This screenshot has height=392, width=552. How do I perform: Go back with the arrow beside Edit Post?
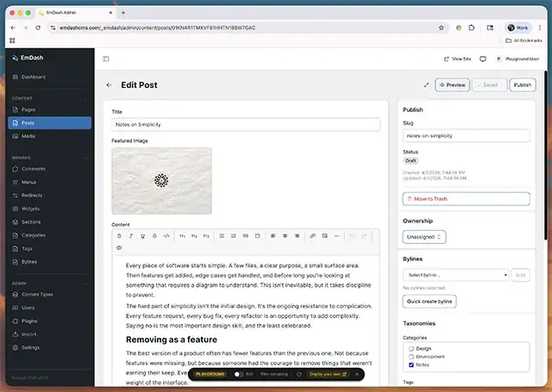tap(110, 85)
